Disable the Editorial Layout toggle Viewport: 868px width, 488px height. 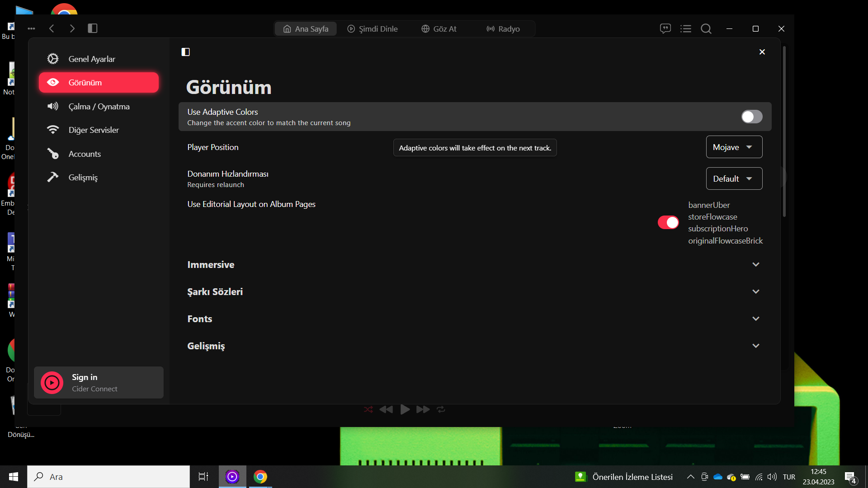668,222
